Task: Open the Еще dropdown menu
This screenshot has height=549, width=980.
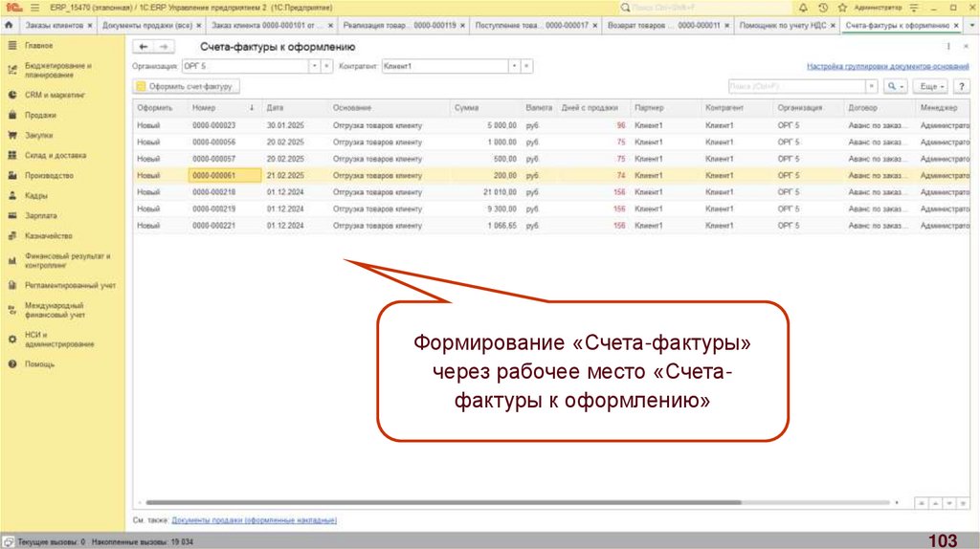Action: click(931, 86)
